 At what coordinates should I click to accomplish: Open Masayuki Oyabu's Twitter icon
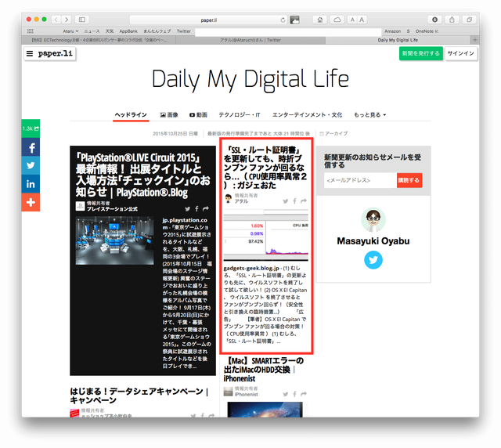point(373,260)
